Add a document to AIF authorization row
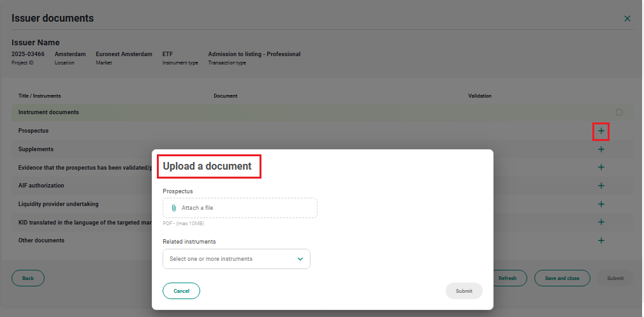 click(x=601, y=186)
